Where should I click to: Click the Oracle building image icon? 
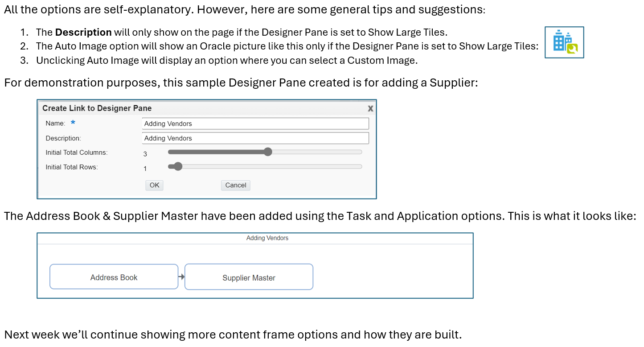(564, 42)
